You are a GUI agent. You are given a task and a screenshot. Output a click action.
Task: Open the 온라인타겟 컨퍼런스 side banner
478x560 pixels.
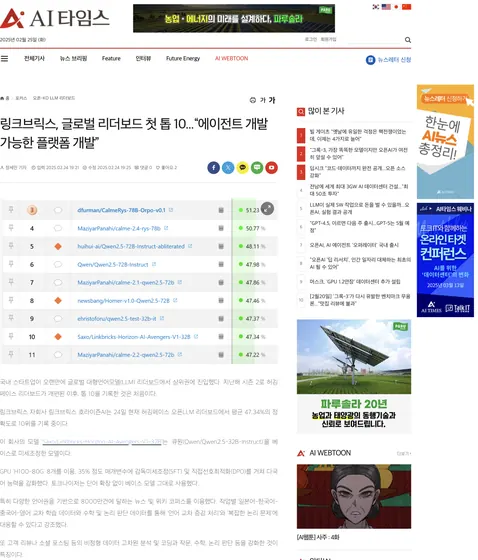pyautogui.click(x=445, y=260)
